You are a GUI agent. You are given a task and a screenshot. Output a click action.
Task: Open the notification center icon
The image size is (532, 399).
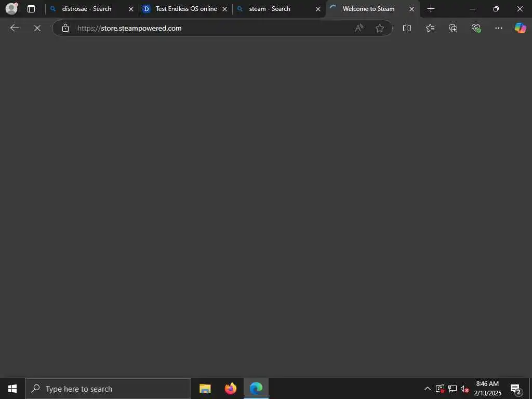pos(515,389)
